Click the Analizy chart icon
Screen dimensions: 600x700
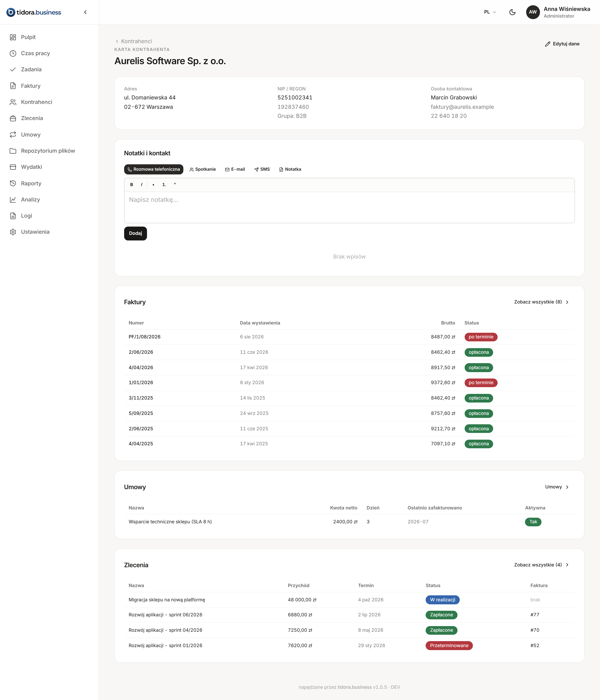point(13,200)
